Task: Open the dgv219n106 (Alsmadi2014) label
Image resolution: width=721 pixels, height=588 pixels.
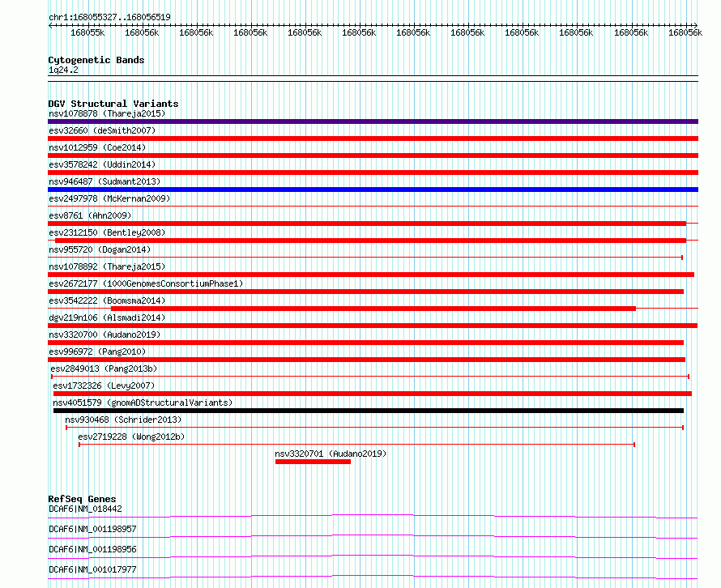Action: (107, 317)
